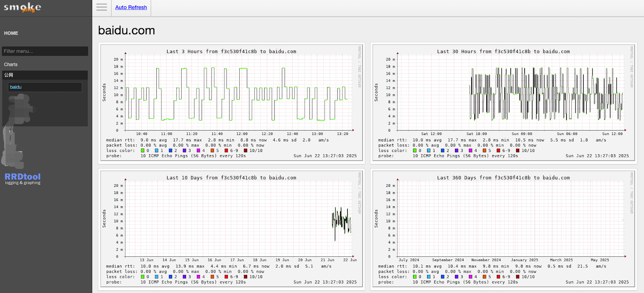644x293 pixels.
Task: Click 'January 2025' axis label on 360 Days graph
Action: click(524, 260)
